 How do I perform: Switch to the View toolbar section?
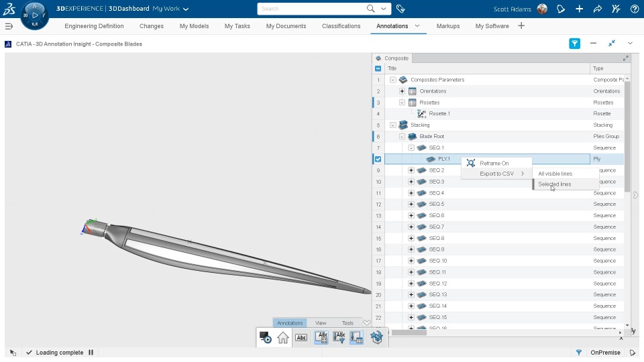click(321, 323)
